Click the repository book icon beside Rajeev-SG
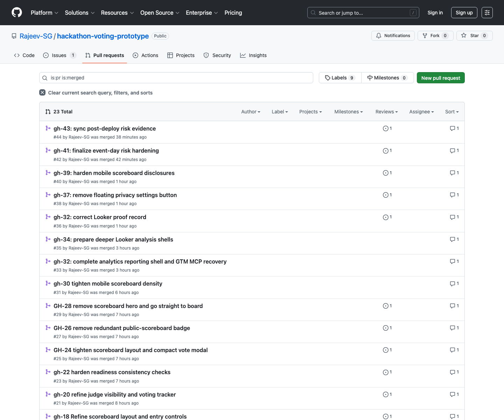This screenshot has width=504, height=420. pyautogui.click(x=14, y=36)
